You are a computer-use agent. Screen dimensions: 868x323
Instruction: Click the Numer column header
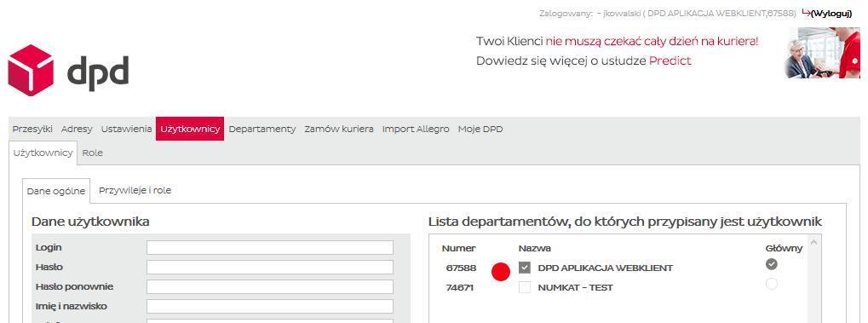click(x=458, y=248)
